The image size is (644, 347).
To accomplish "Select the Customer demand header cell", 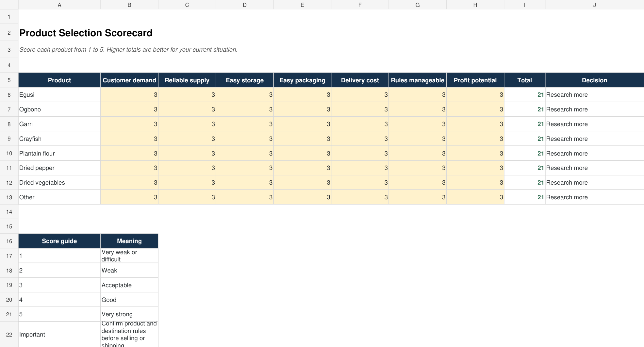I will [x=129, y=80].
